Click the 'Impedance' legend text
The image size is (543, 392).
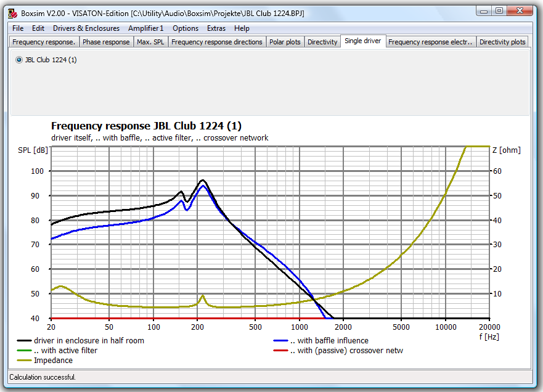tap(54, 361)
